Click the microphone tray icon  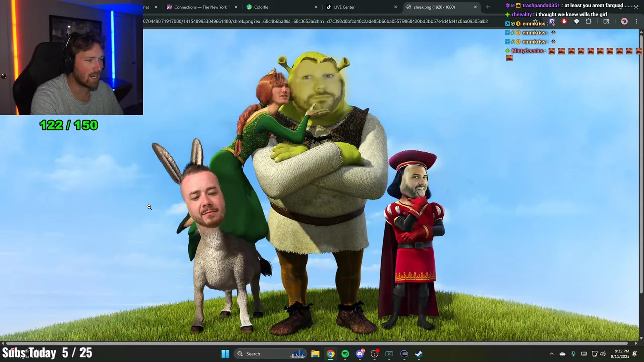point(573,354)
